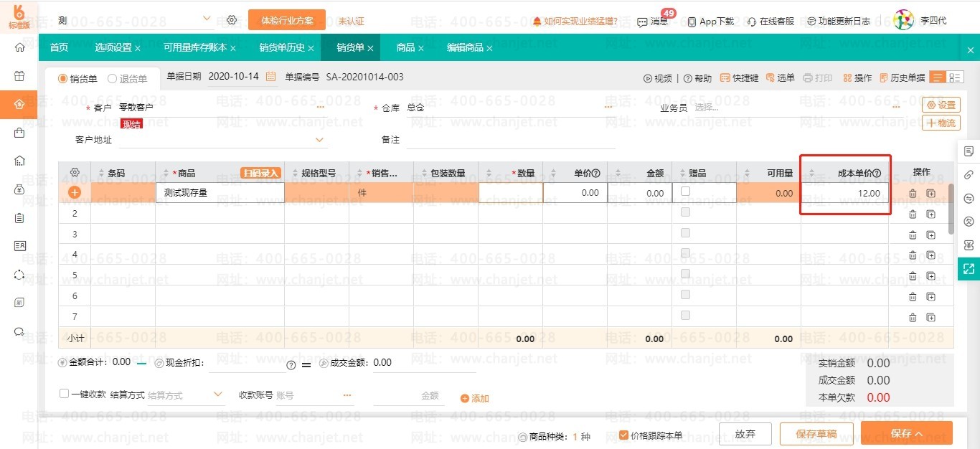Image resolution: width=980 pixels, height=449 pixels.
Task: Expand the account selector dropdown at top
Action: point(207,19)
